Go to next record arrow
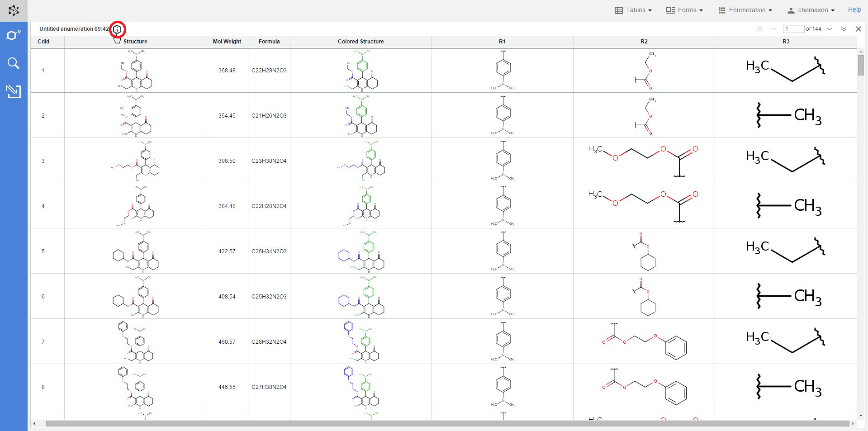The width and height of the screenshot is (868, 431). click(x=830, y=29)
